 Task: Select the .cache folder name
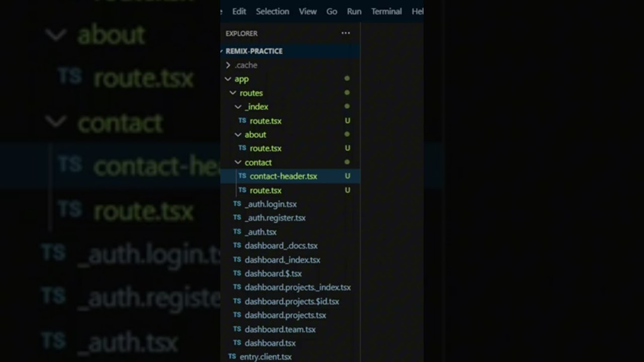[246, 65]
